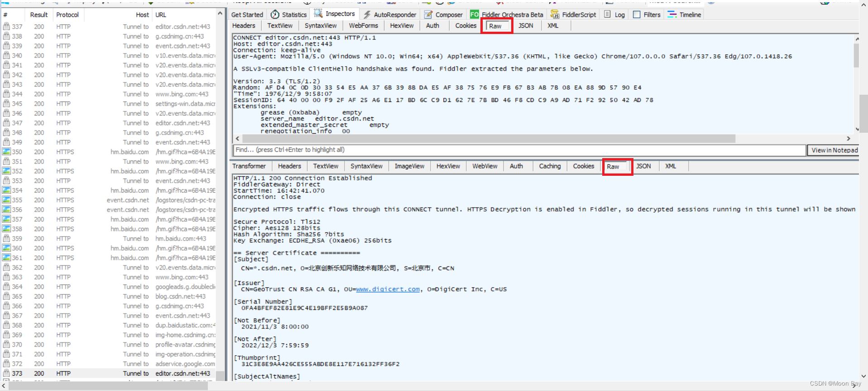
Task: Open the www.digicert.com link
Action: click(388, 289)
